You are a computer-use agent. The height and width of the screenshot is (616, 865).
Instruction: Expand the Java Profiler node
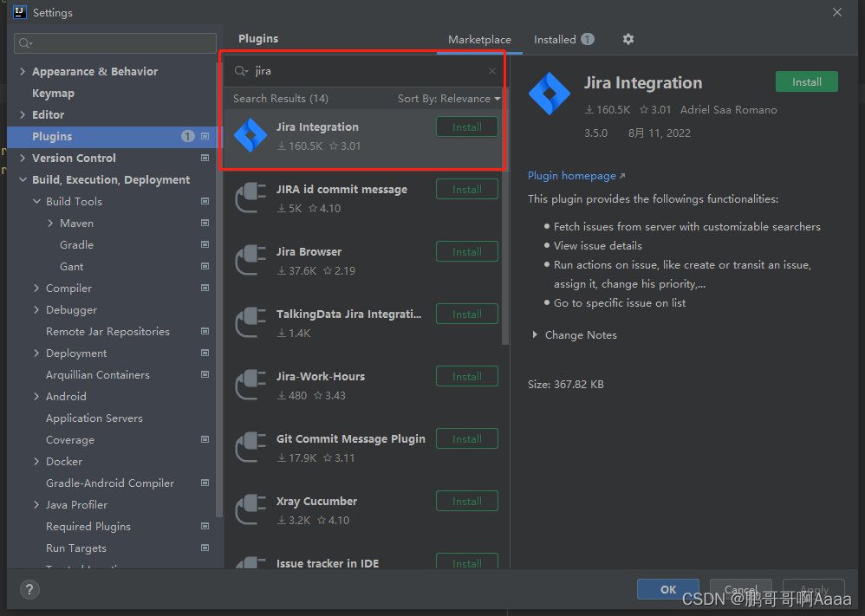(36, 504)
